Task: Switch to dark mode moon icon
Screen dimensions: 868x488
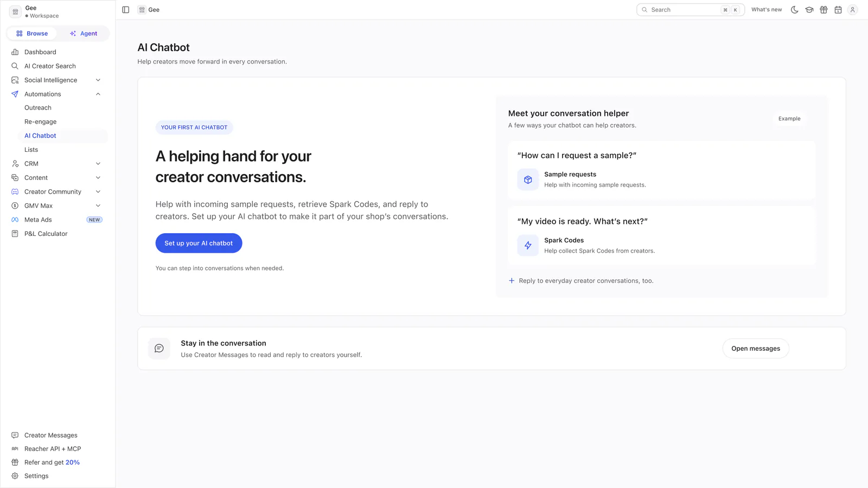Action: coord(795,10)
